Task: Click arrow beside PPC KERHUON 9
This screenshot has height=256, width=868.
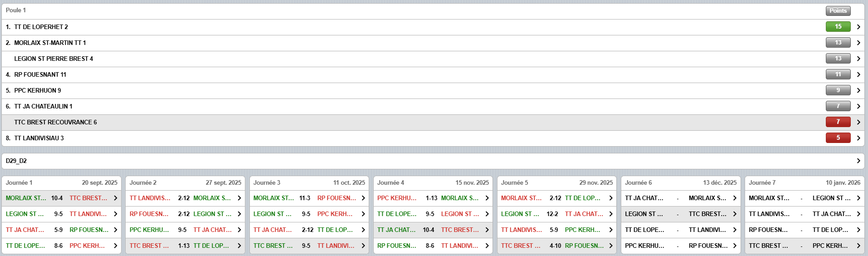Action: pos(858,90)
